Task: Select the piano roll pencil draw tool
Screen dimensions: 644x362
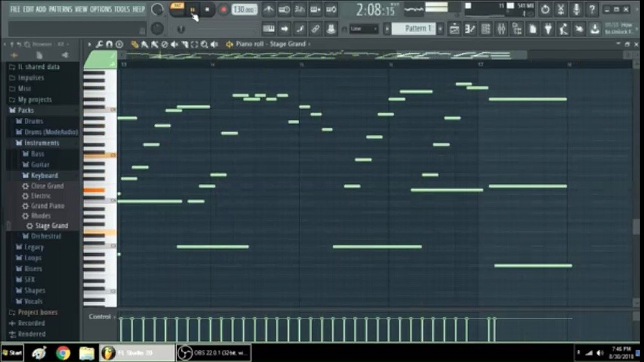Action: click(x=135, y=44)
